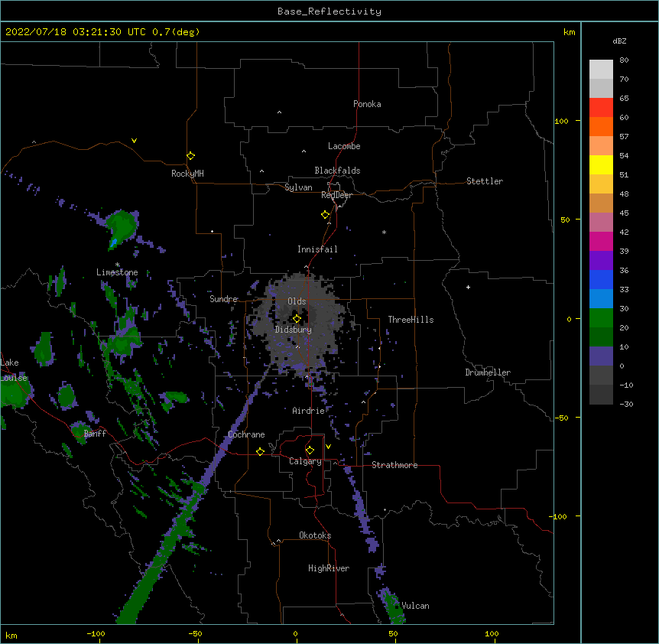This screenshot has height=644, width=659.
Task: Click the 100 tick label on right axis
Action: tap(561, 121)
